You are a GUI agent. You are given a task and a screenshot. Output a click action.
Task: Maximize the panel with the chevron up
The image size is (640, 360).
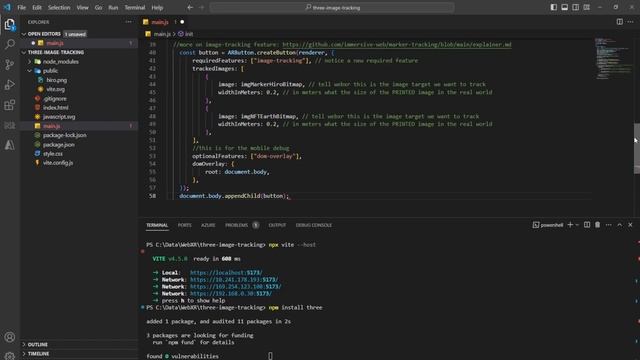click(620, 225)
